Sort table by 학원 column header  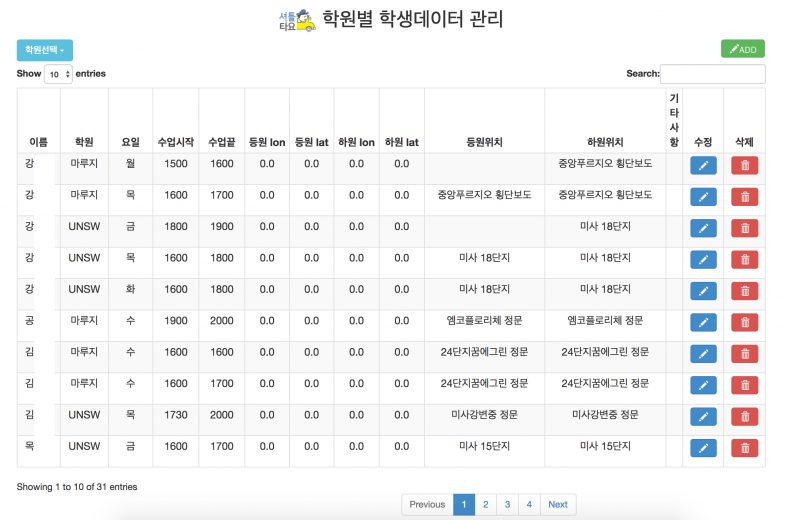pos(84,142)
